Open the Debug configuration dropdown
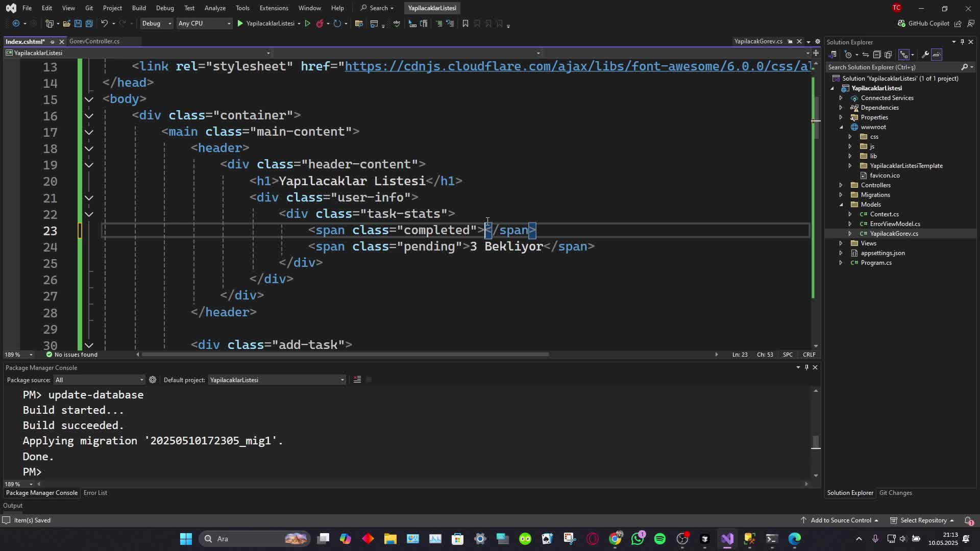Image resolution: width=980 pixels, height=551 pixels. [156, 23]
